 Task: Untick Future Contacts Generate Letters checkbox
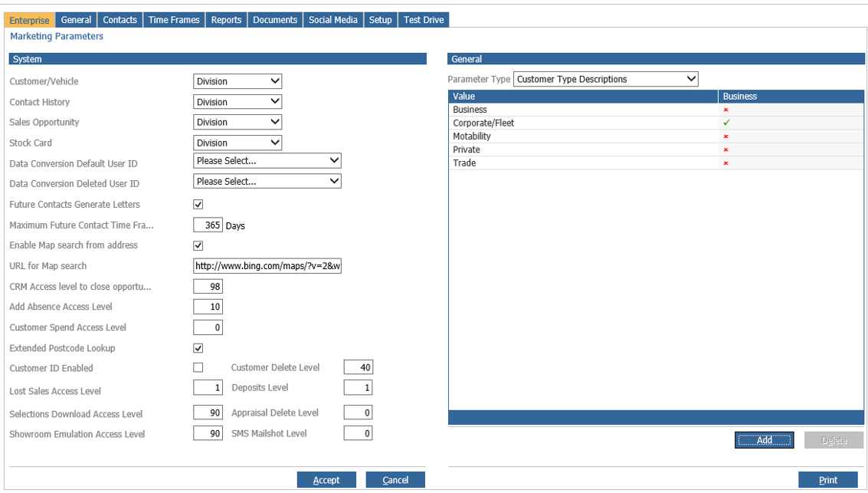pyautogui.click(x=198, y=205)
